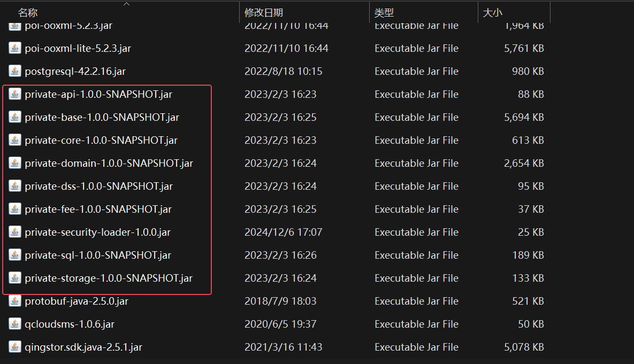
Task: Sort list by 大小 column header
Action: [x=492, y=13]
